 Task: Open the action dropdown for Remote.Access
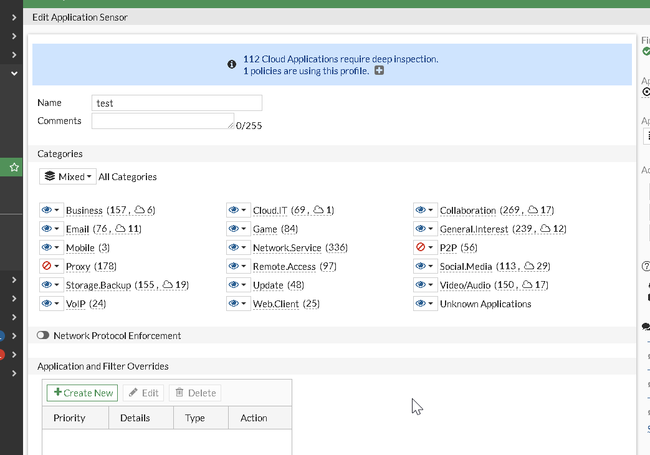(x=244, y=267)
